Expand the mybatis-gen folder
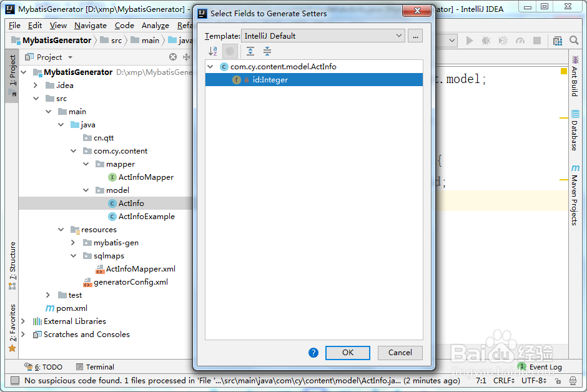 click(73, 243)
